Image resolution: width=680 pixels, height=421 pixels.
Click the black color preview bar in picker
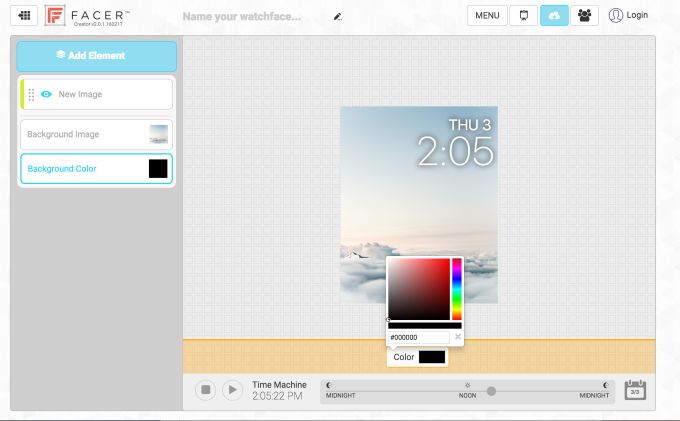425,326
